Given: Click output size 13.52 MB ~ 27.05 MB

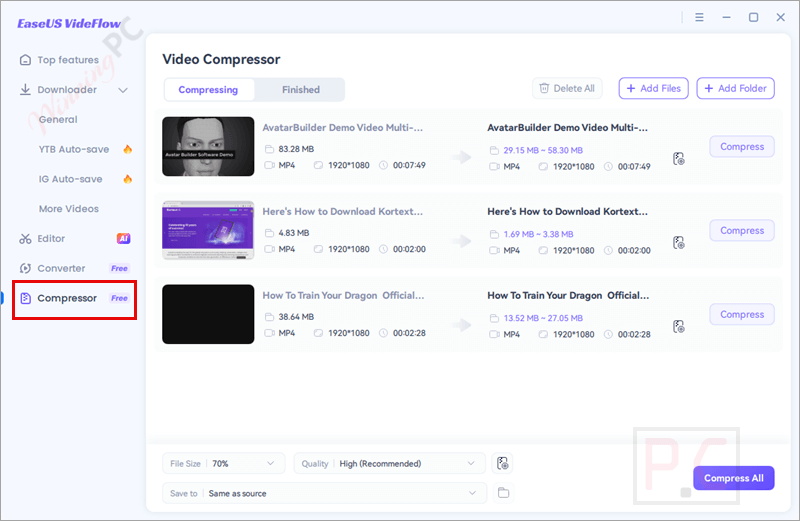Looking at the screenshot, I should (x=543, y=318).
